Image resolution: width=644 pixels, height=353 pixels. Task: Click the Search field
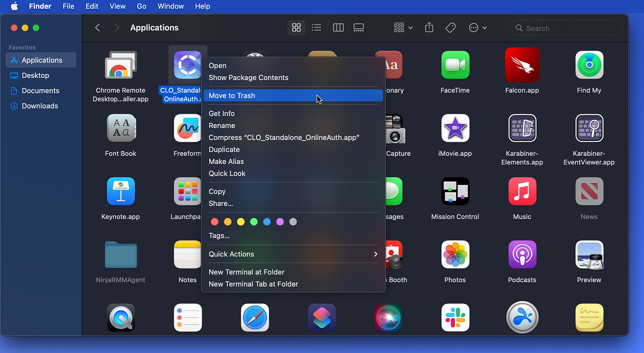[567, 28]
